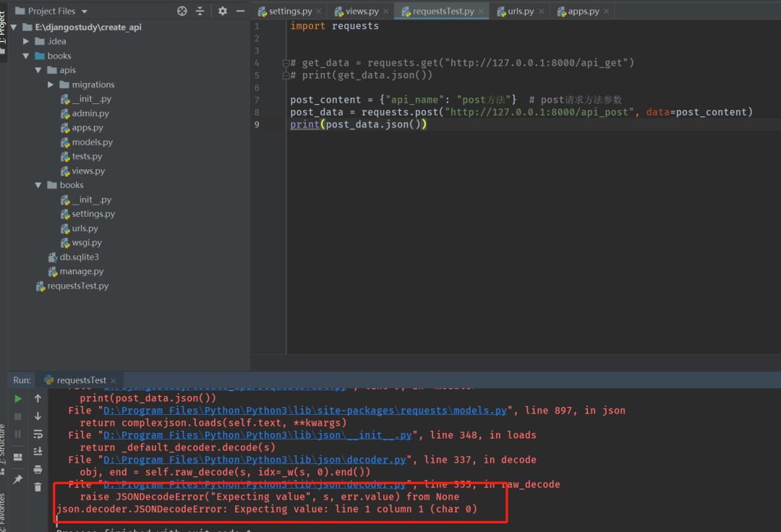Open the json\__init__.py traceback link
Viewport: 781px width, 532px height.
pos(257,435)
